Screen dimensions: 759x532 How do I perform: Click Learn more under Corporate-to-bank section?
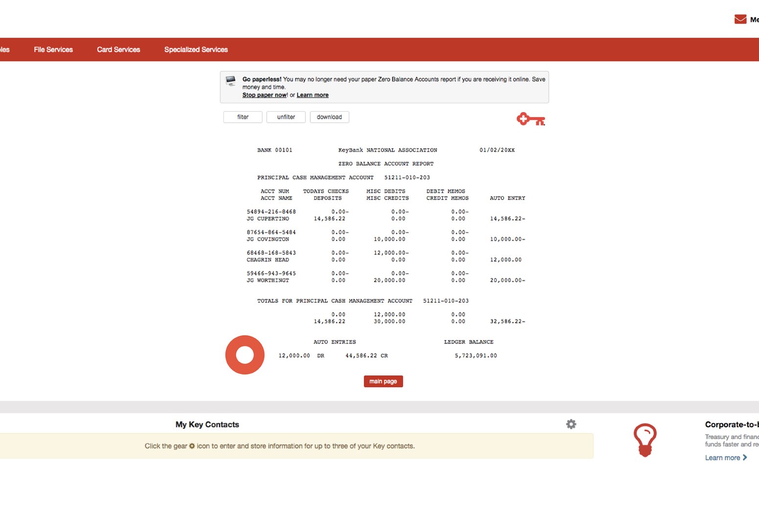(722, 458)
